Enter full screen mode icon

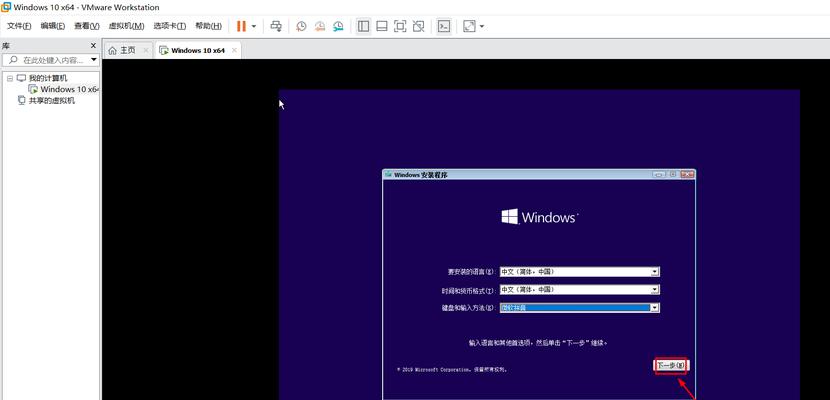point(400,26)
